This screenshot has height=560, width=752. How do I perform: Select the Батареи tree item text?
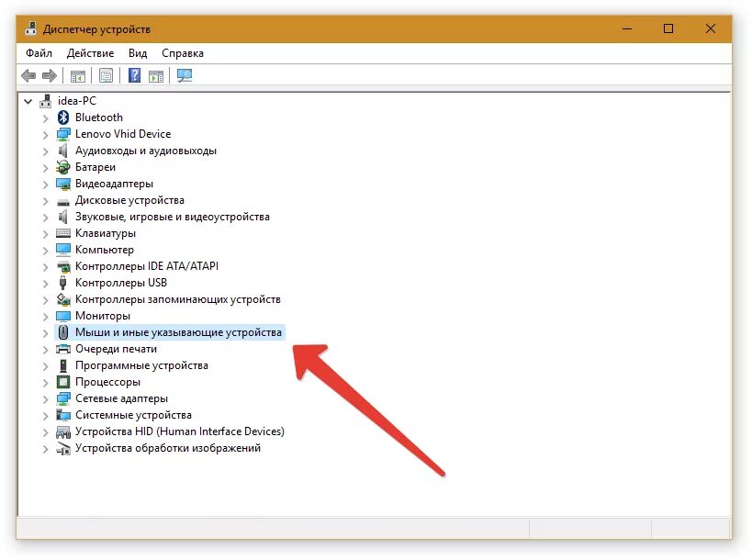point(95,167)
